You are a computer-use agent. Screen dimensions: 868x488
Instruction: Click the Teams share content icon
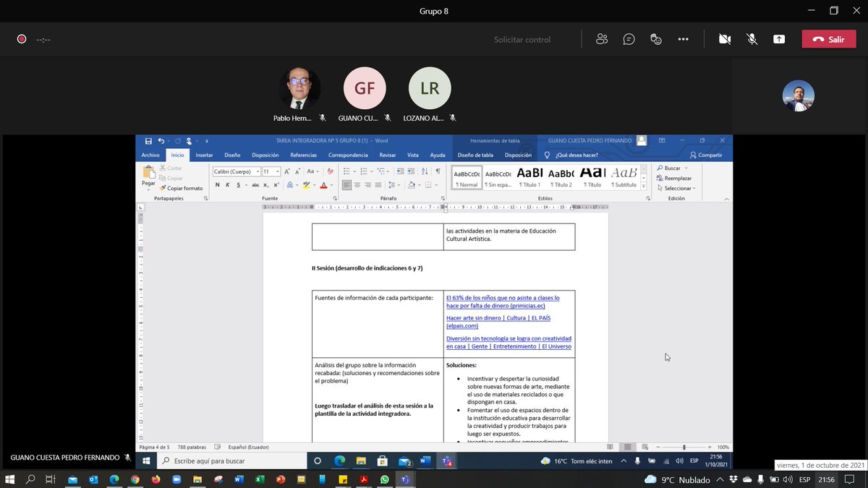click(779, 39)
